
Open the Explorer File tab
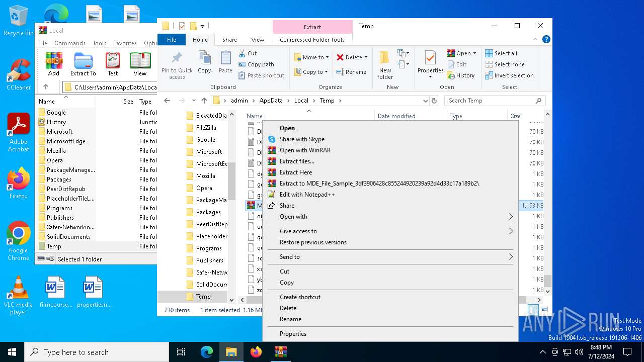172,40
